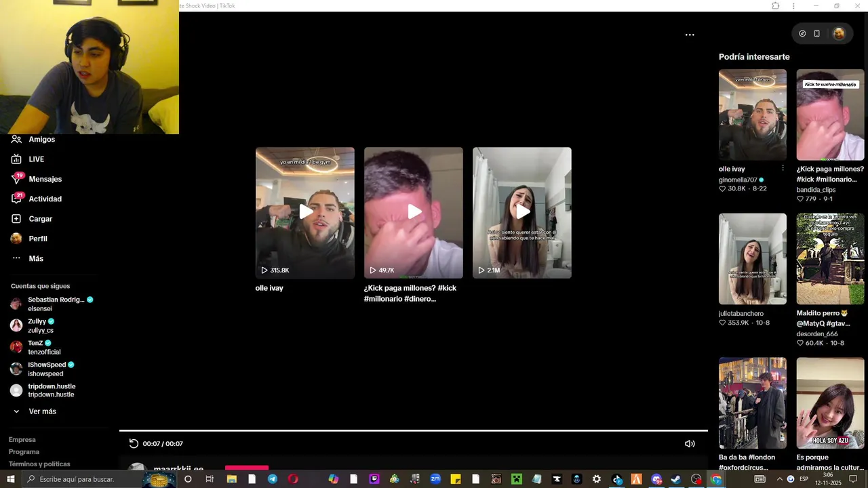Screen dimensions: 868x488
Task: Open ginomella707 'olle ivay' sidebar video
Action: coord(753,115)
